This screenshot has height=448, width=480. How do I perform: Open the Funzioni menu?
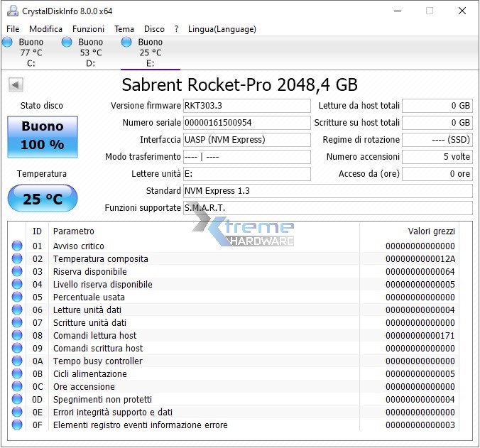(88, 29)
